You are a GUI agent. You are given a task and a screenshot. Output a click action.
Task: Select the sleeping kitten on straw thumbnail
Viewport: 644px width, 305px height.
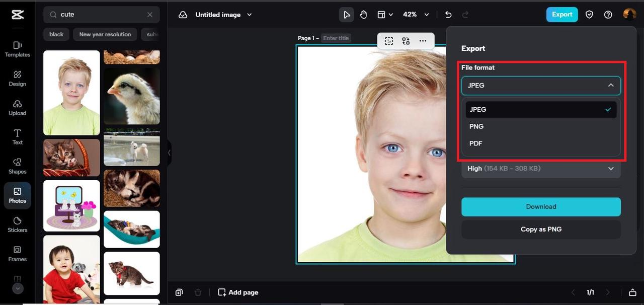[132, 188]
